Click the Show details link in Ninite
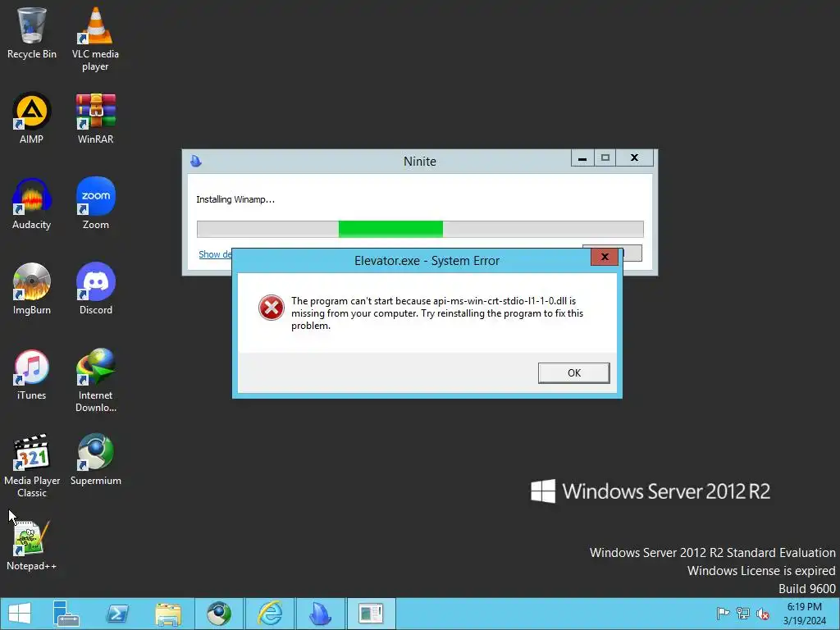This screenshot has height=630, width=840. [x=216, y=254]
